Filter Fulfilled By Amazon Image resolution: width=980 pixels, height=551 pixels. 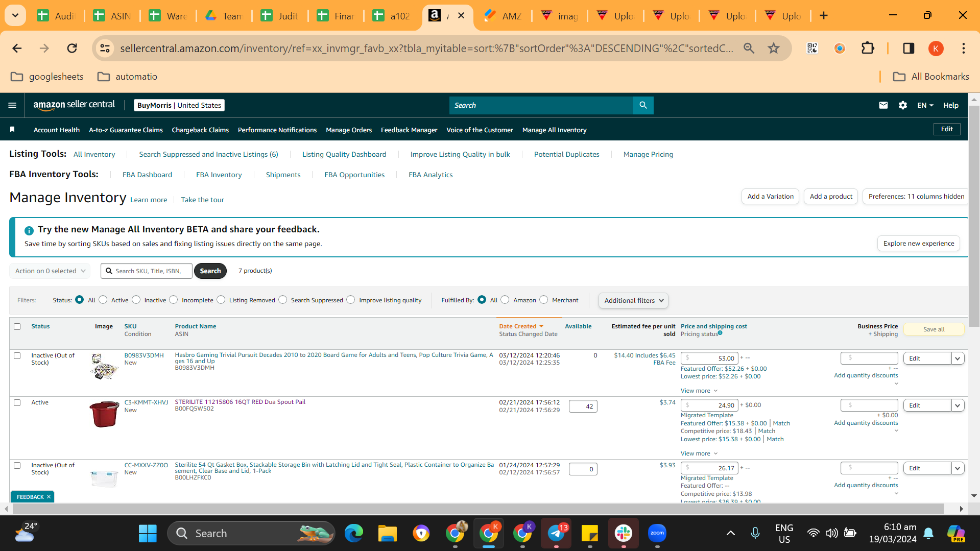(x=505, y=300)
